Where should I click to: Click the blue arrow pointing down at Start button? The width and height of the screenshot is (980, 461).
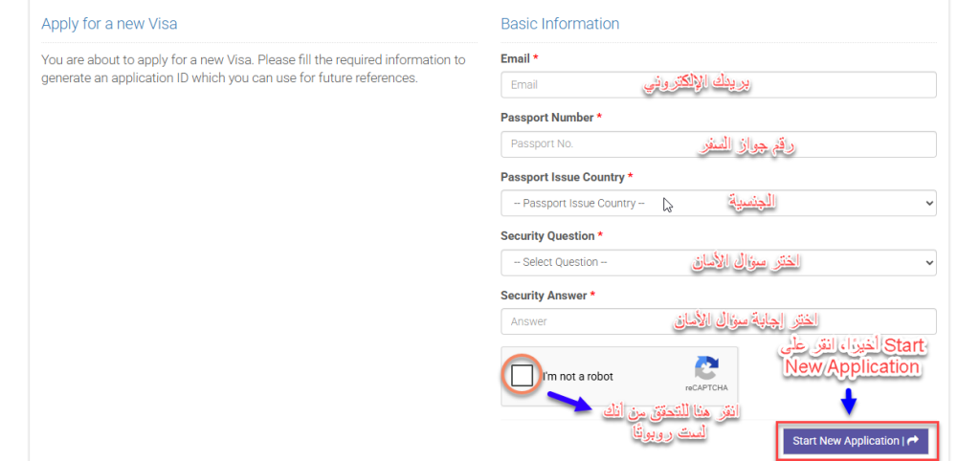(848, 401)
